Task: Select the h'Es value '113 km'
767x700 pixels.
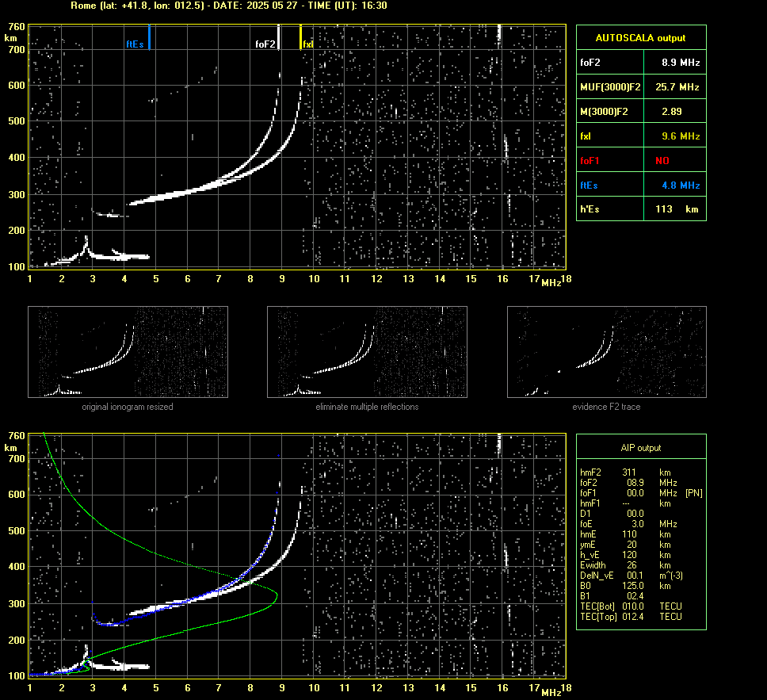Action: point(677,209)
